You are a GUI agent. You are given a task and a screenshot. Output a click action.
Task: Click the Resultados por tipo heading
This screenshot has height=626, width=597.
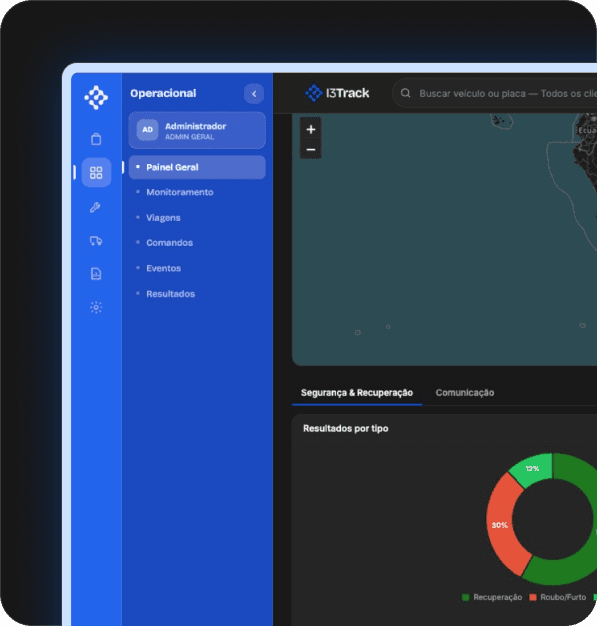345,428
